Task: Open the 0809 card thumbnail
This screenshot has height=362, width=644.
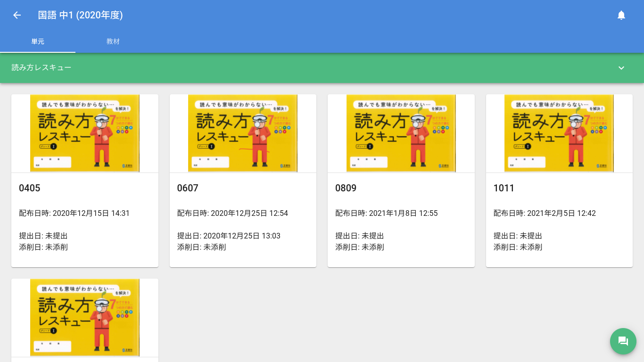Action: click(401, 133)
